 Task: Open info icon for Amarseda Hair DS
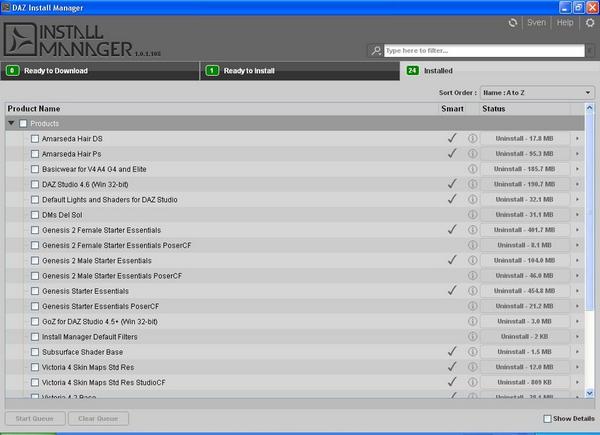(x=473, y=138)
